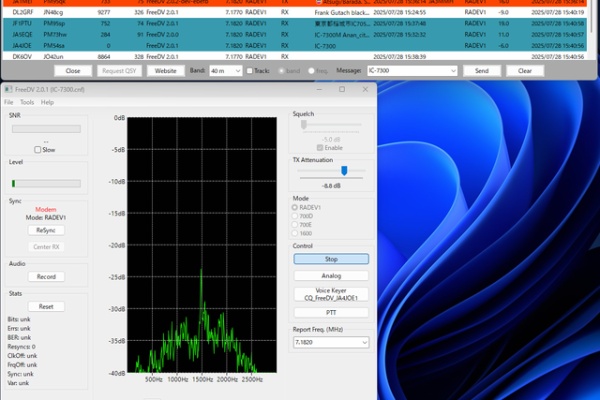600x400 pixels.
Task: Click grid square PM95sp cell
Action: 54,23
